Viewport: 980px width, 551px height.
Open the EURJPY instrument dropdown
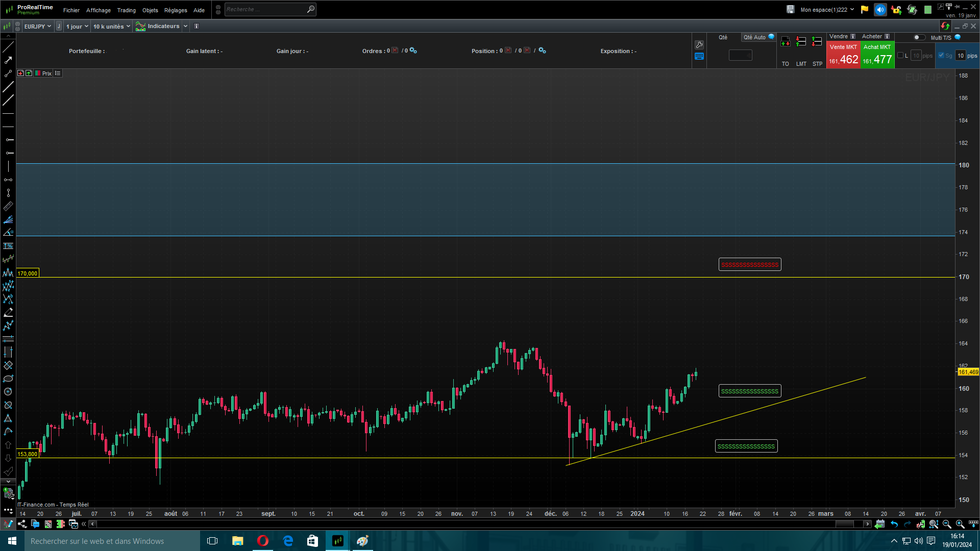click(38, 27)
